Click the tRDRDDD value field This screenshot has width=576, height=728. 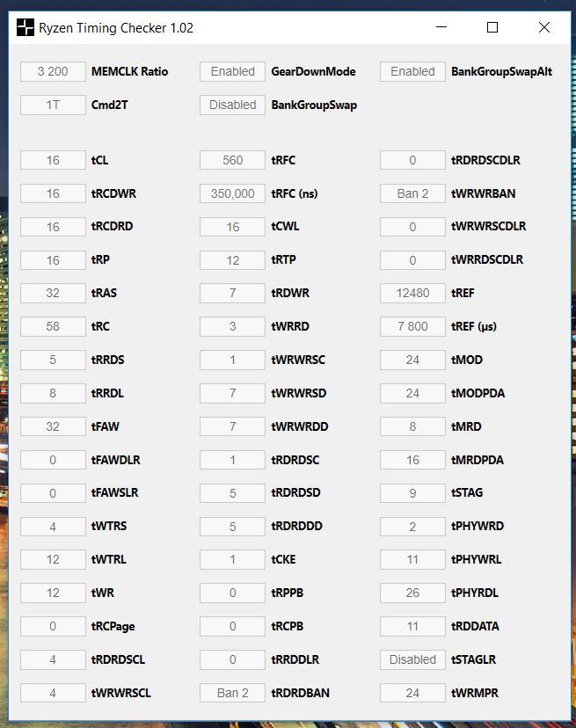pos(233,527)
